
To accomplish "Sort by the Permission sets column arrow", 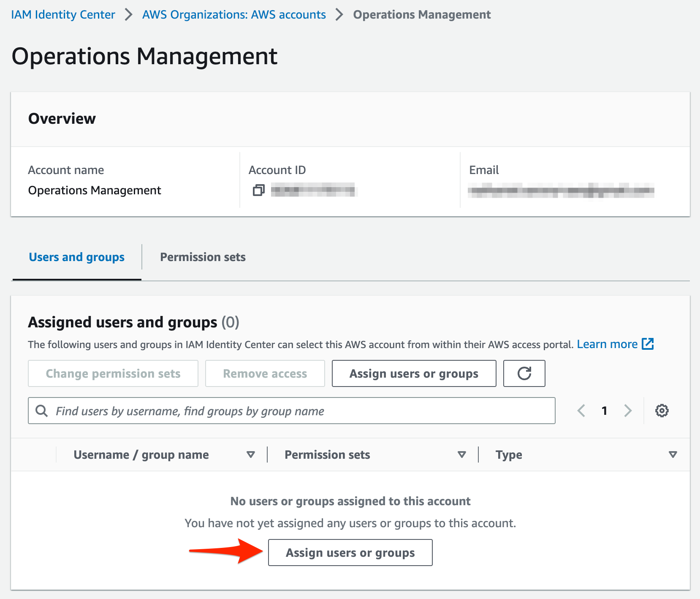I will tap(462, 455).
